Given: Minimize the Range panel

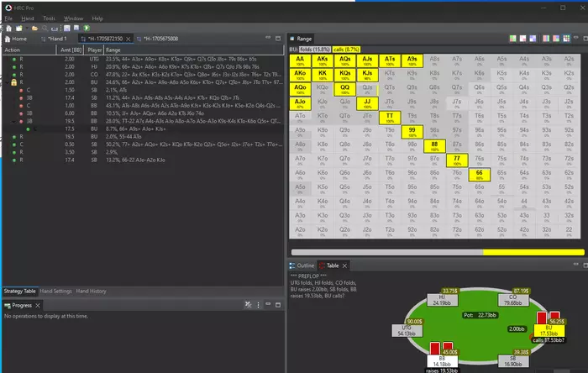Looking at the screenshot, I should [x=576, y=38].
